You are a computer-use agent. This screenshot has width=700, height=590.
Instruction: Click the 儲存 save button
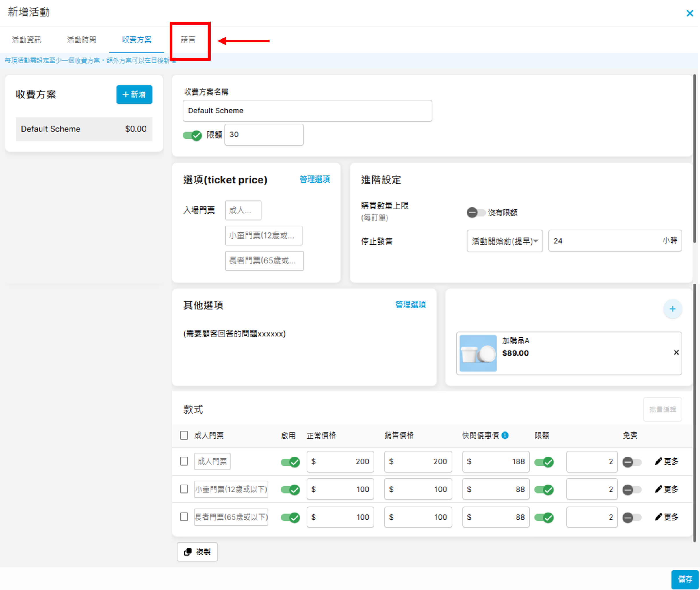point(685,579)
